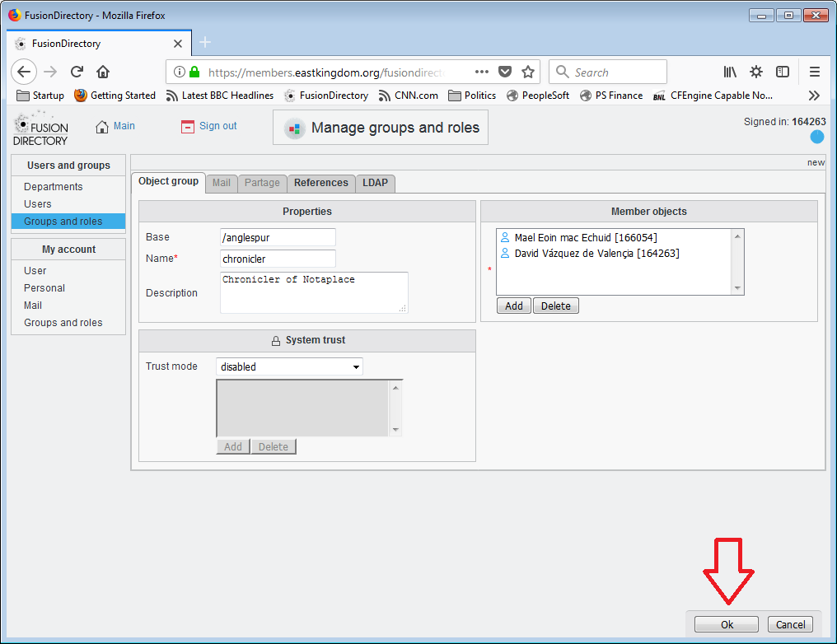Click the Main link text
Screen dimensions: 837x644
124,126
